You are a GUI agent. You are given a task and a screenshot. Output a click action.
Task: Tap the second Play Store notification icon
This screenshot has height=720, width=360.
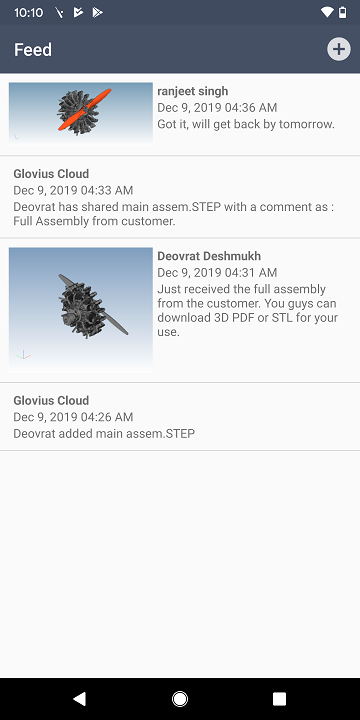tap(97, 12)
